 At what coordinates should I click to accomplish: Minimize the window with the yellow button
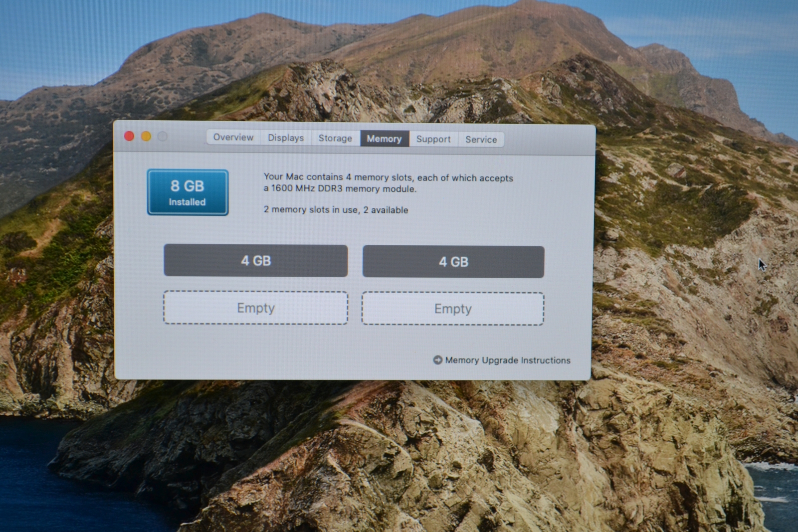(x=146, y=136)
